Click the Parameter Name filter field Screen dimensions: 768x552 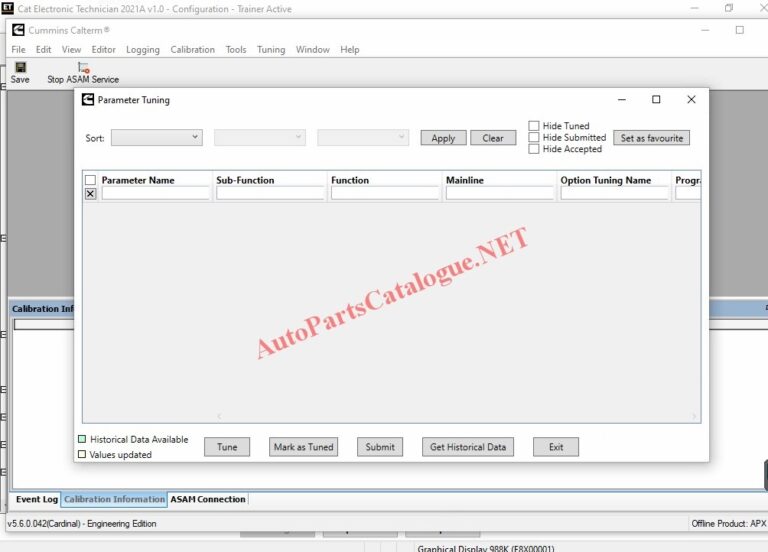click(x=156, y=193)
